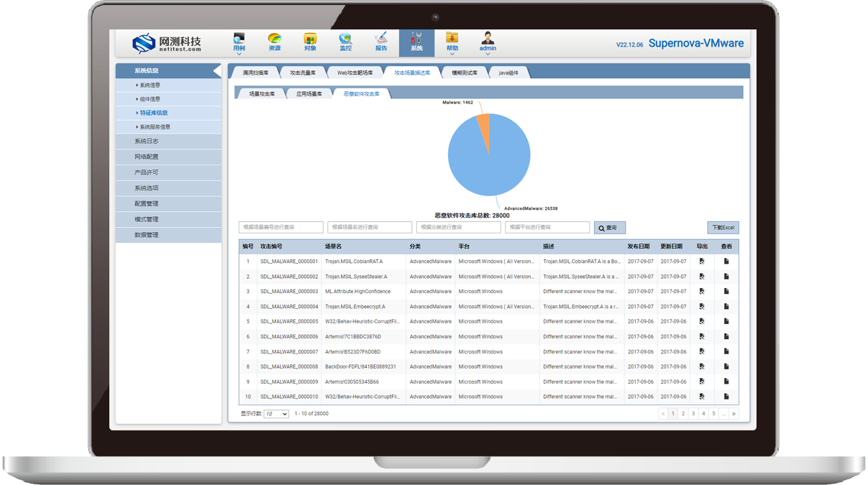Expand 网络配置 sidebar section
The height and width of the screenshot is (485, 868).
pos(168,157)
